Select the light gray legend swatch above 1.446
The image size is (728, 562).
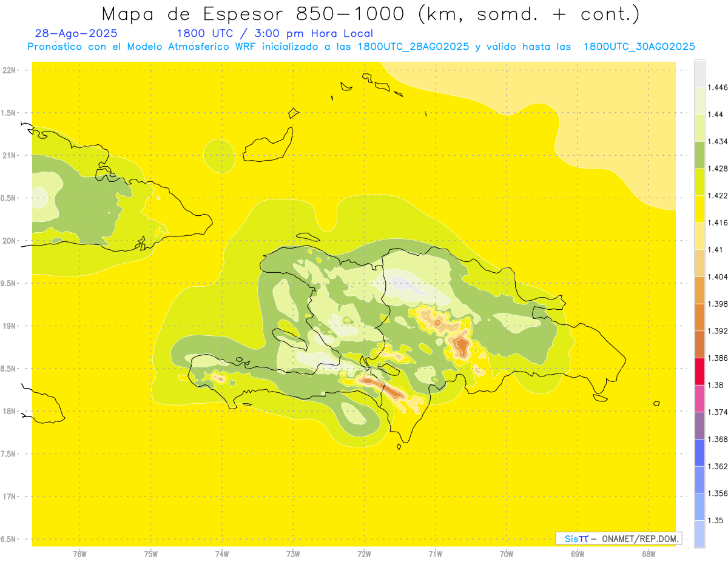[699, 73]
